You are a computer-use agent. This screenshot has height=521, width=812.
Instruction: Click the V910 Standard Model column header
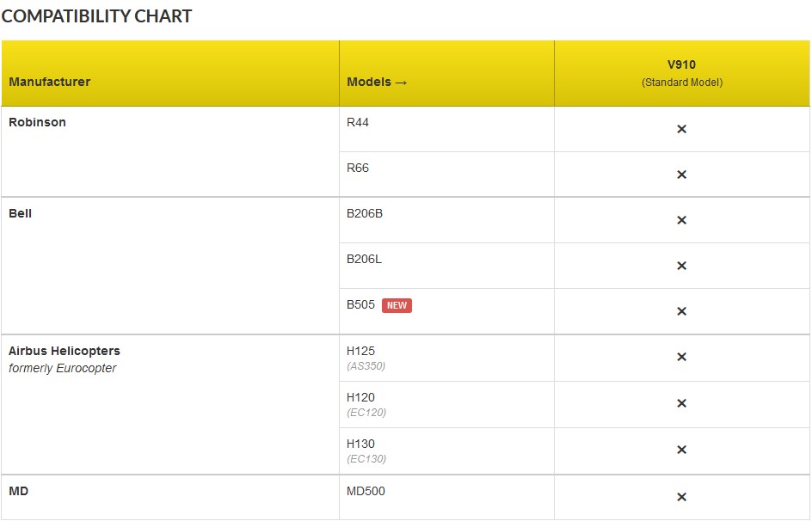[x=682, y=74]
